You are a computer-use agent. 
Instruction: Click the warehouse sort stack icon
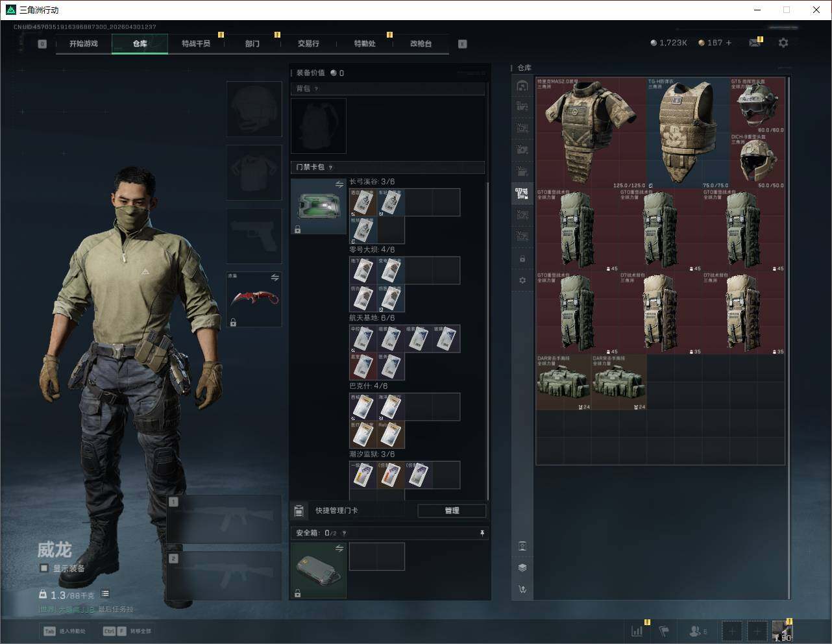522,567
